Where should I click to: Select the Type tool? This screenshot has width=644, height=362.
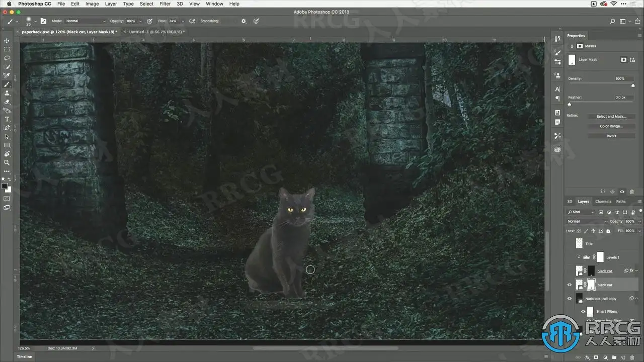[x=7, y=119]
